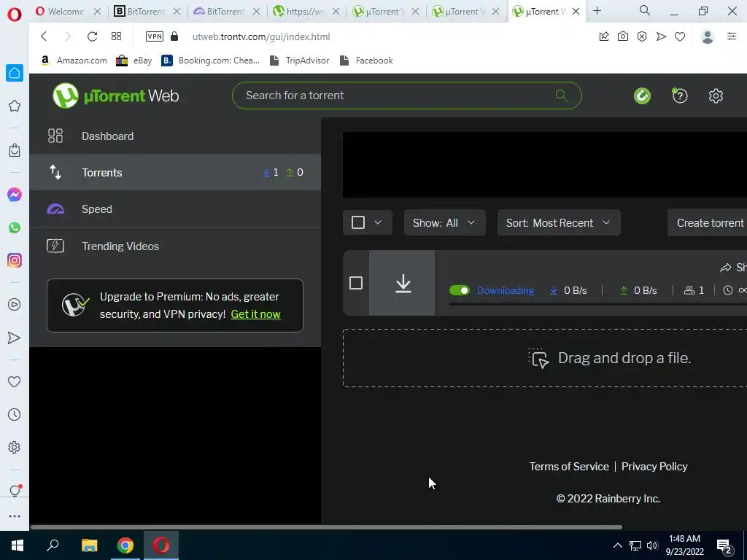
Task: Focus the Search for a torrent field
Action: (x=407, y=96)
